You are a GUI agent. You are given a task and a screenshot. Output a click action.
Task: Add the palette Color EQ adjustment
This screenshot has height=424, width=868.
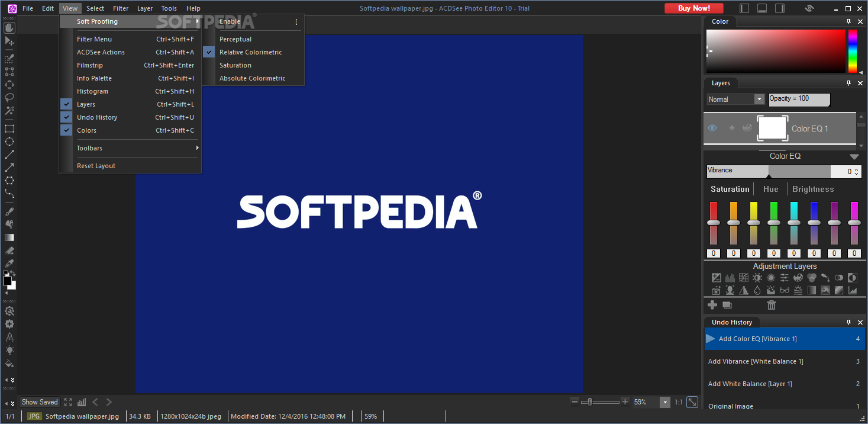[798, 277]
